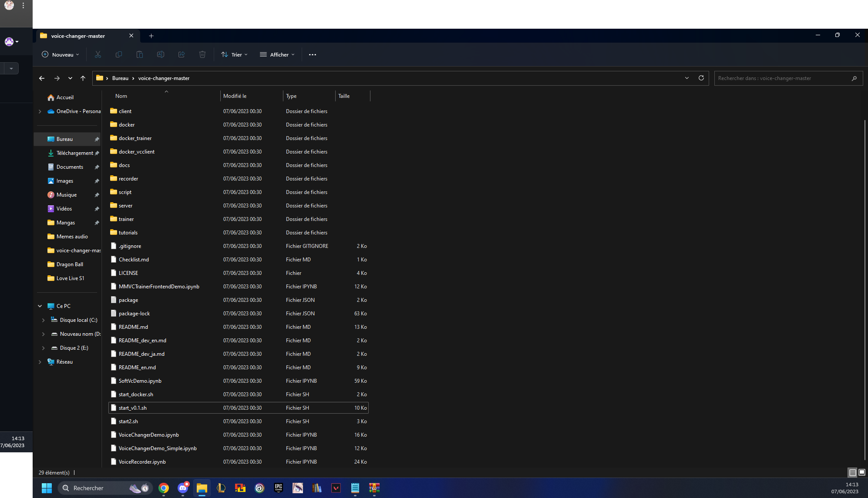Screen dimensions: 868x498
Task: Sort by the Taille column header
Action: (x=344, y=96)
